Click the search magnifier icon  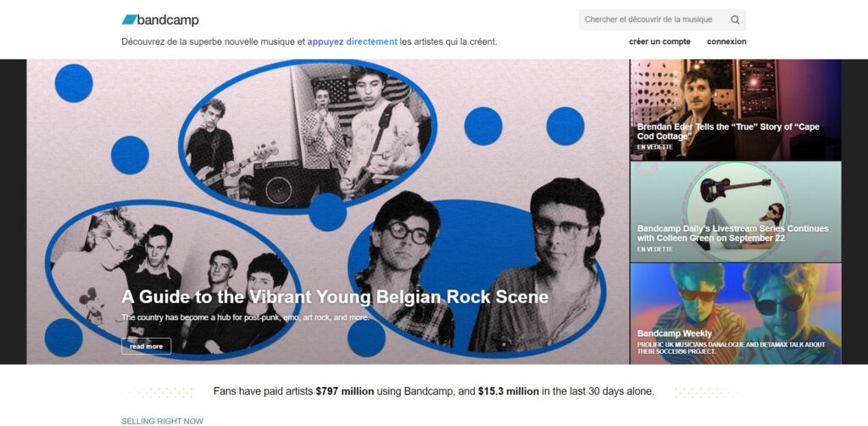pyautogui.click(x=735, y=20)
